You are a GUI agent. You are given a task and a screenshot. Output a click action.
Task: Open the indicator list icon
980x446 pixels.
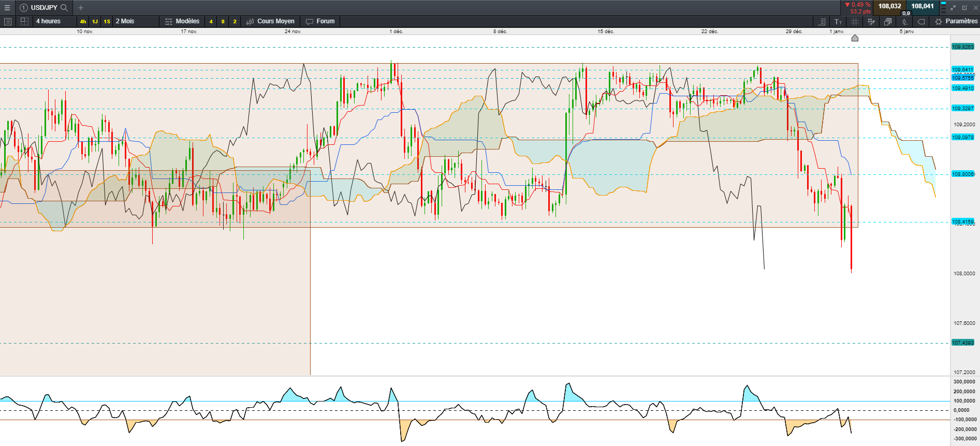(x=822, y=21)
